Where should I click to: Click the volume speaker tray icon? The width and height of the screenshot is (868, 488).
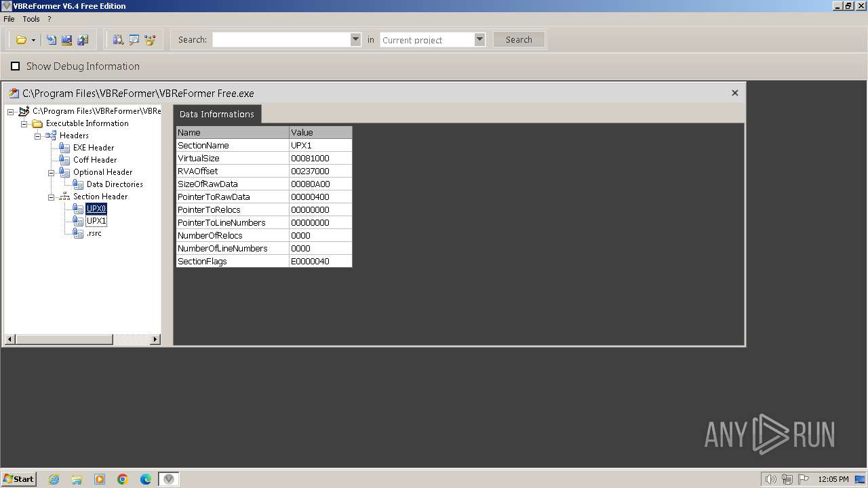tap(770, 479)
